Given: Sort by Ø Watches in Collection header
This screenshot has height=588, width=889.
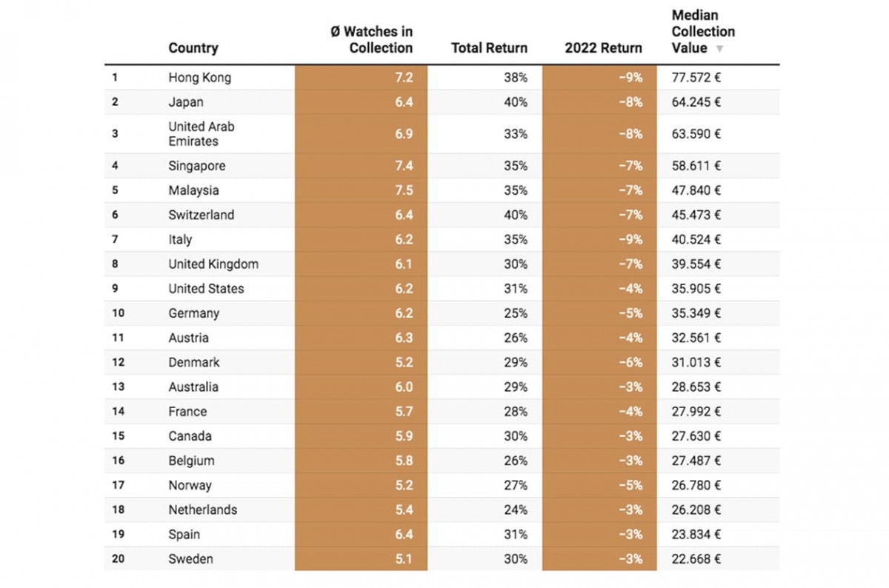Looking at the screenshot, I should (371, 40).
